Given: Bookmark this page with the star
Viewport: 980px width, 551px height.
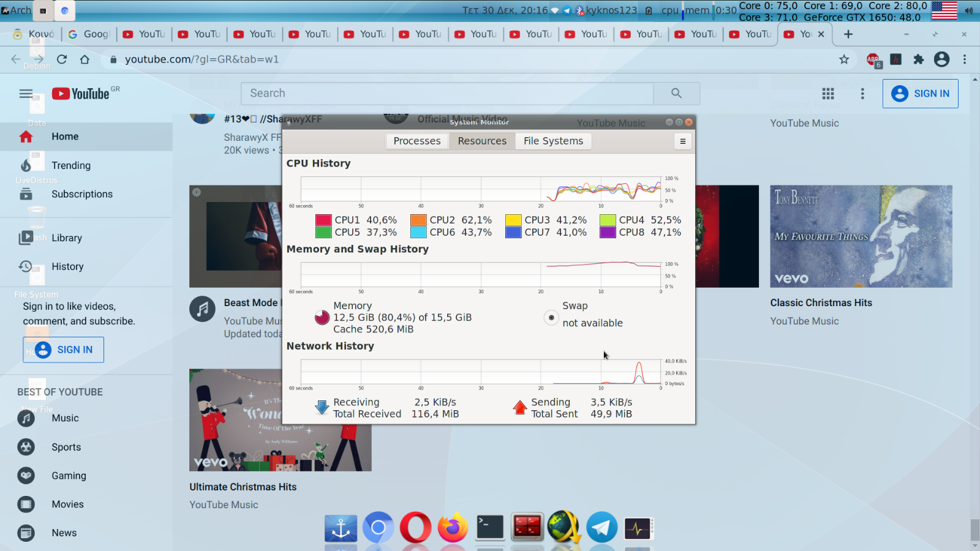Looking at the screenshot, I should tap(844, 59).
